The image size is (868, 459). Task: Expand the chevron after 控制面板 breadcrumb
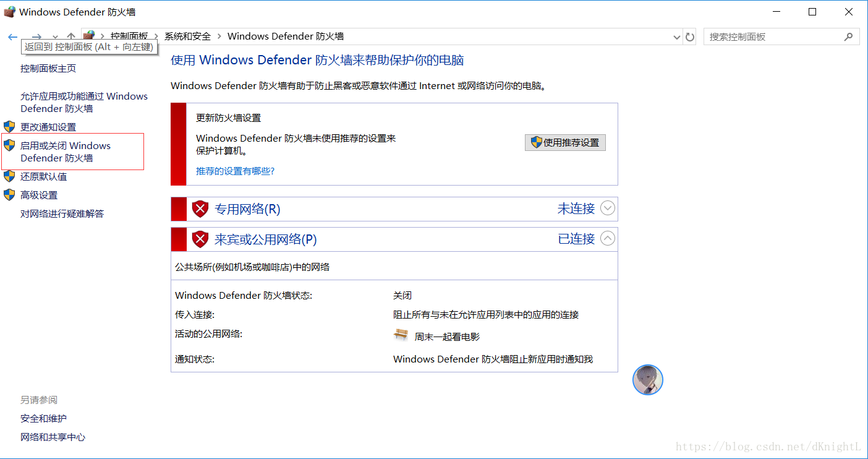pos(156,36)
